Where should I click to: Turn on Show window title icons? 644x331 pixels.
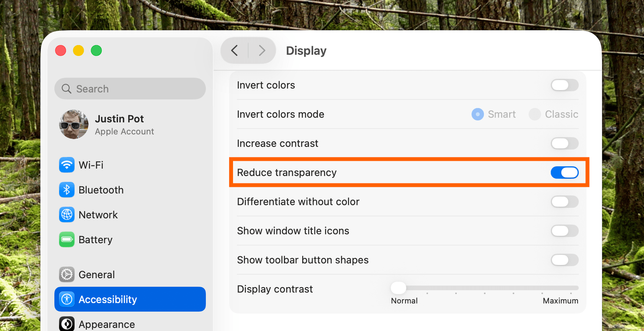click(564, 231)
